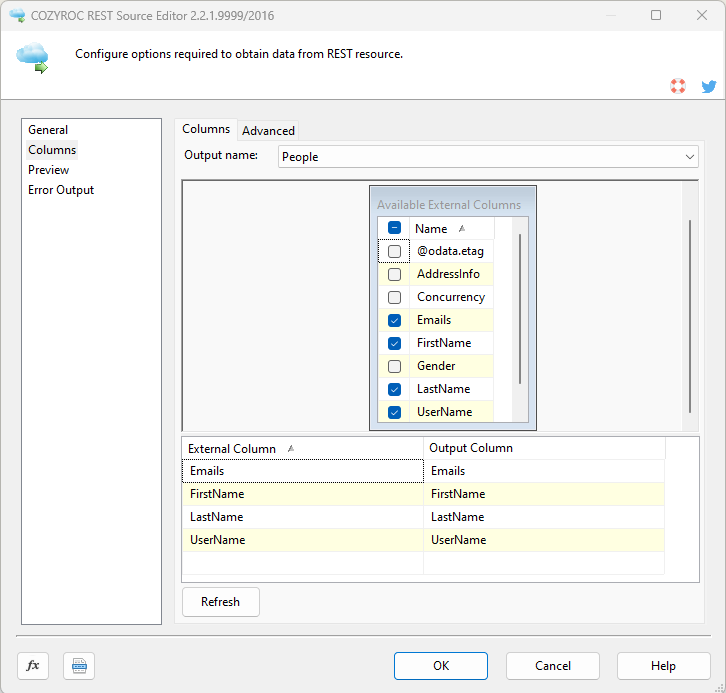
Task: Toggle the select-all checkbox in Name header
Action: pyautogui.click(x=394, y=228)
